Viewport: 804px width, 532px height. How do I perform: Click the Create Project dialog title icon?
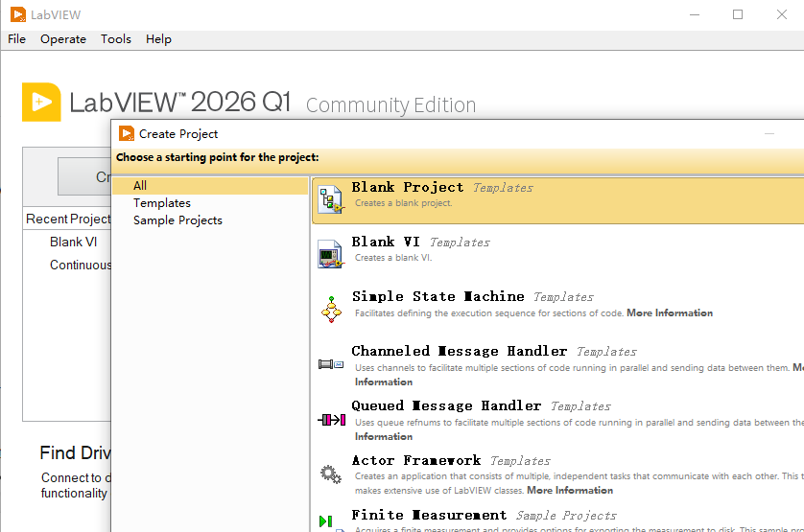pyautogui.click(x=126, y=134)
